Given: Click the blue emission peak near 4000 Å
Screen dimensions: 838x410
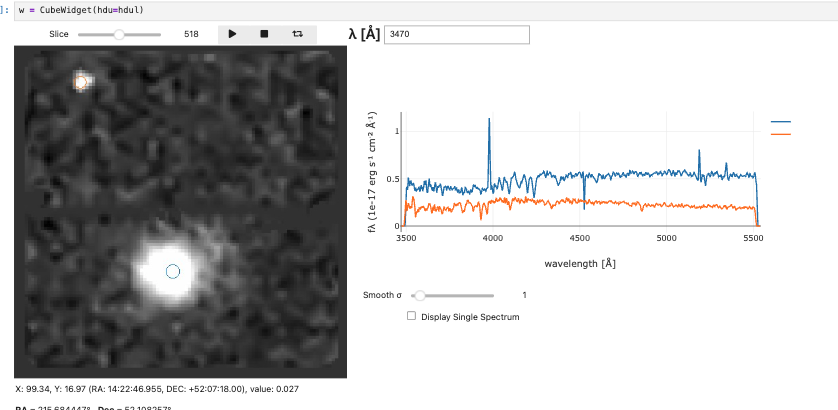Looking at the screenshot, I should [x=489, y=120].
